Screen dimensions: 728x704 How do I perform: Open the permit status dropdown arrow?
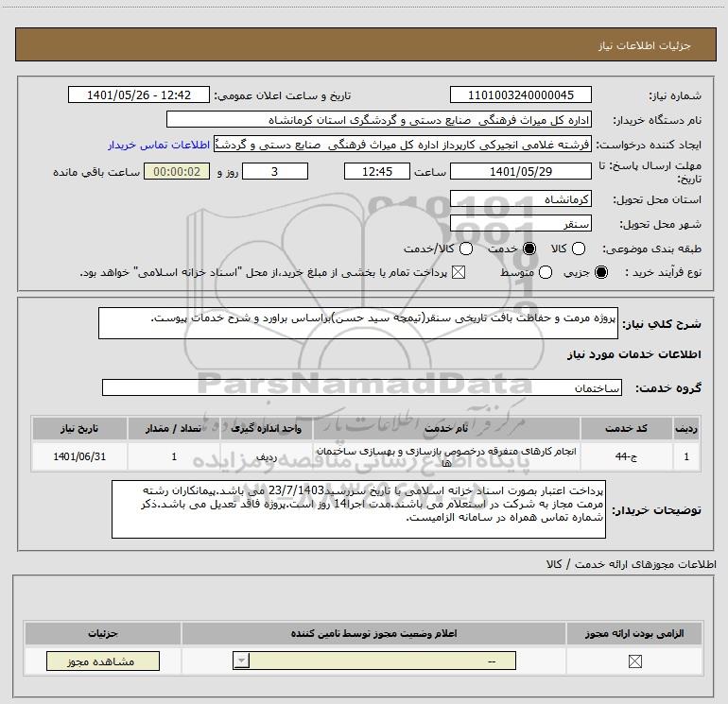(241, 661)
